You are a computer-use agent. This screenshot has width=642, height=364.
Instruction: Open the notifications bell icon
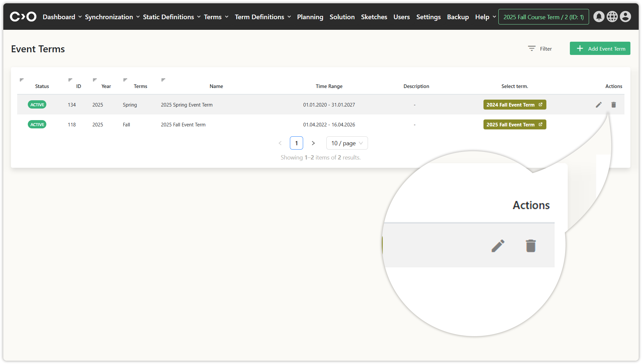(x=599, y=17)
